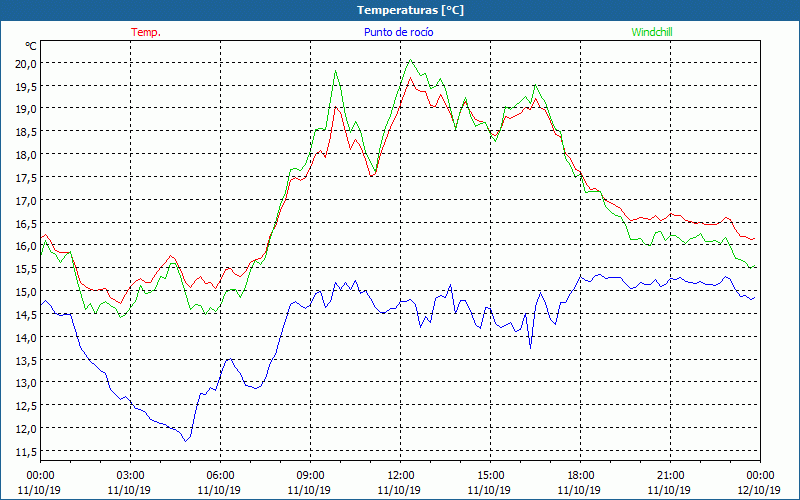Click the 13,5 y-axis value
This screenshot has height=500, width=800.
27,360
